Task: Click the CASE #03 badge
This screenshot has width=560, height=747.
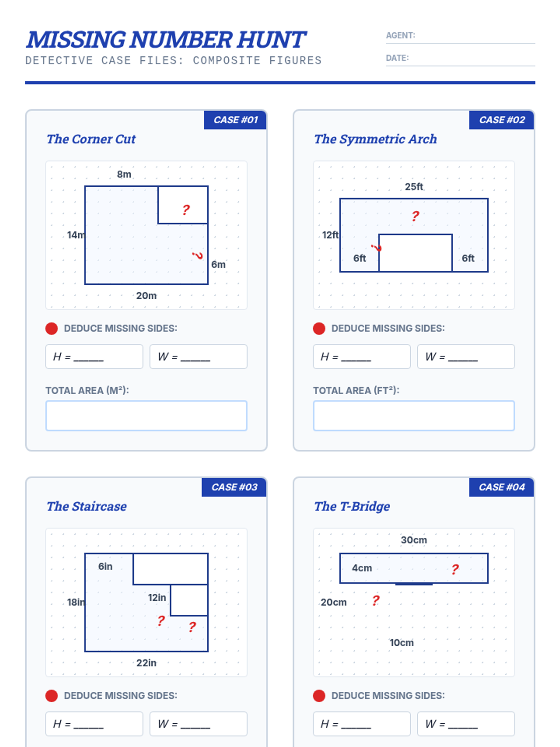Action: coord(234,487)
